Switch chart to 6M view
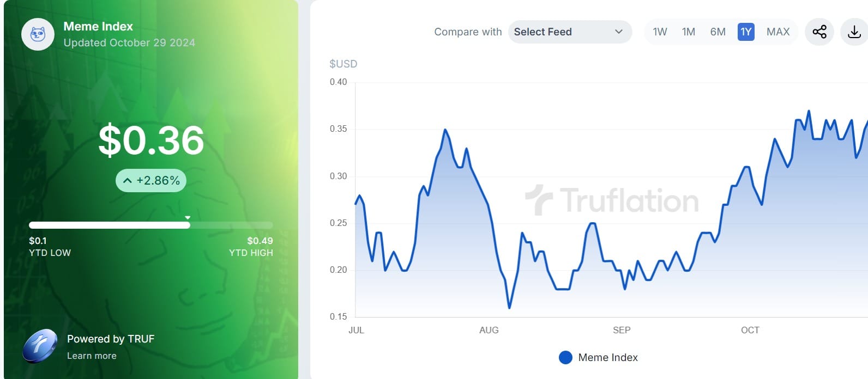 (718, 32)
